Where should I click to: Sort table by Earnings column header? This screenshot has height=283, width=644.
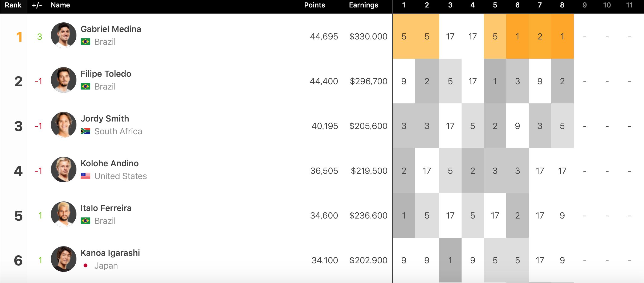(x=364, y=5)
